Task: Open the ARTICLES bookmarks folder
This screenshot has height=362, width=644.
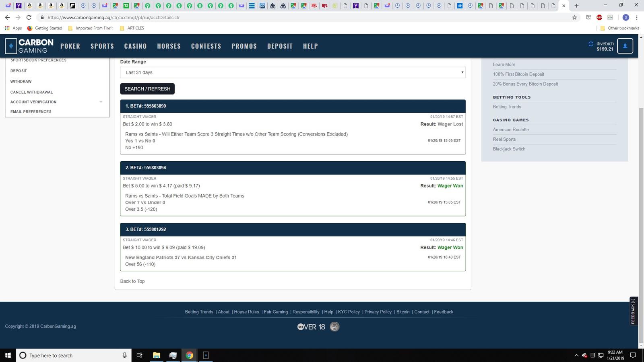Action: [132, 28]
